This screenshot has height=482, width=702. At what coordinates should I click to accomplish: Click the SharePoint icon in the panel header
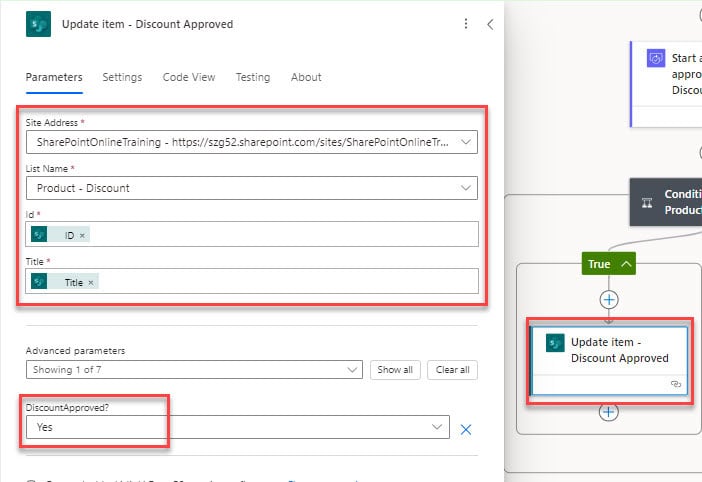point(39,24)
